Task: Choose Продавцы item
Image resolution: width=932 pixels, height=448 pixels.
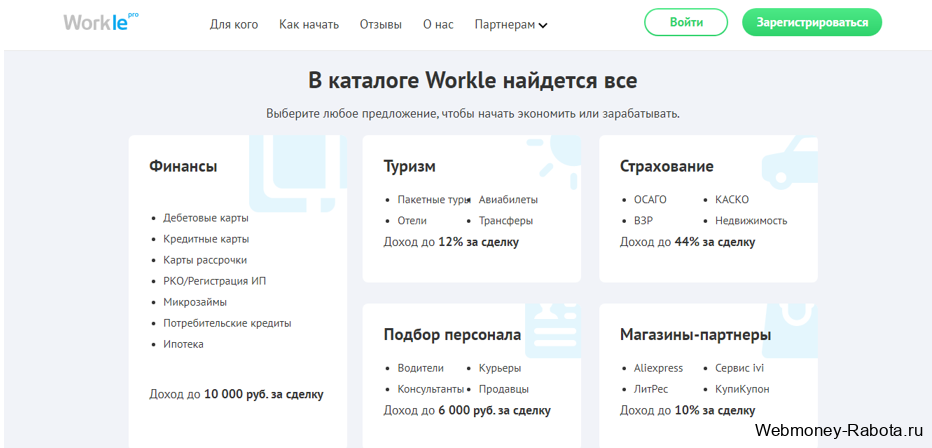Action: click(503, 389)
